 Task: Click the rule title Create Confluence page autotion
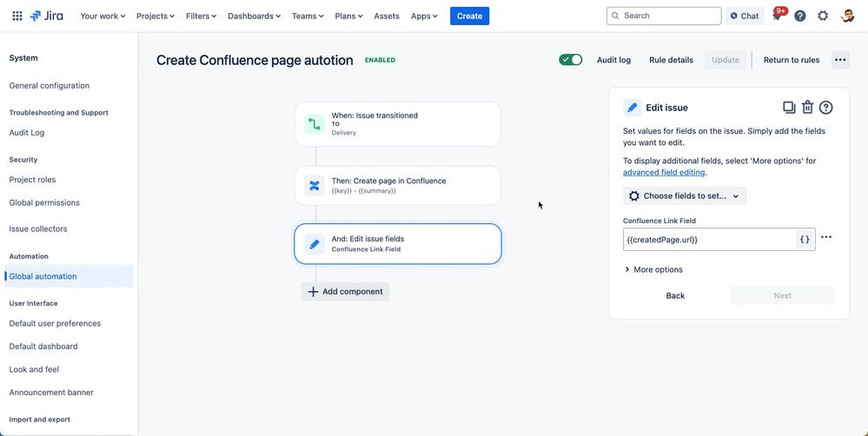click(x=255, y=60)
